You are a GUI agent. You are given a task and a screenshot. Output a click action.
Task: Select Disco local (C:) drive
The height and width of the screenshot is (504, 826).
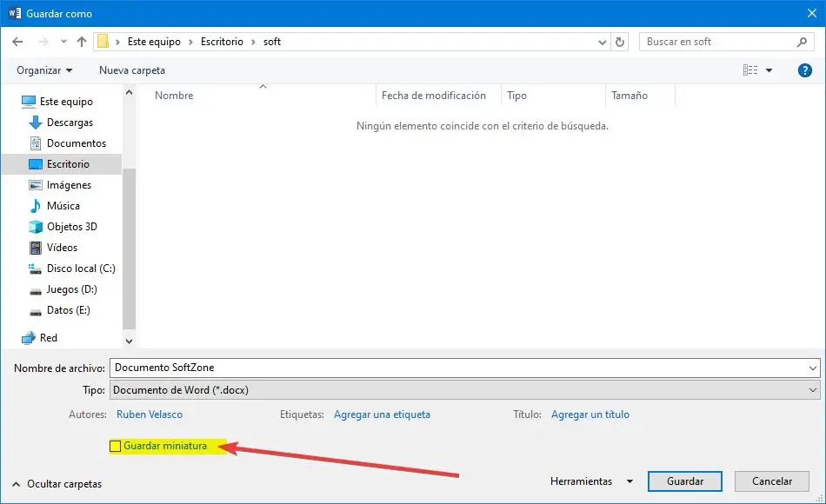tap(71, 269)
